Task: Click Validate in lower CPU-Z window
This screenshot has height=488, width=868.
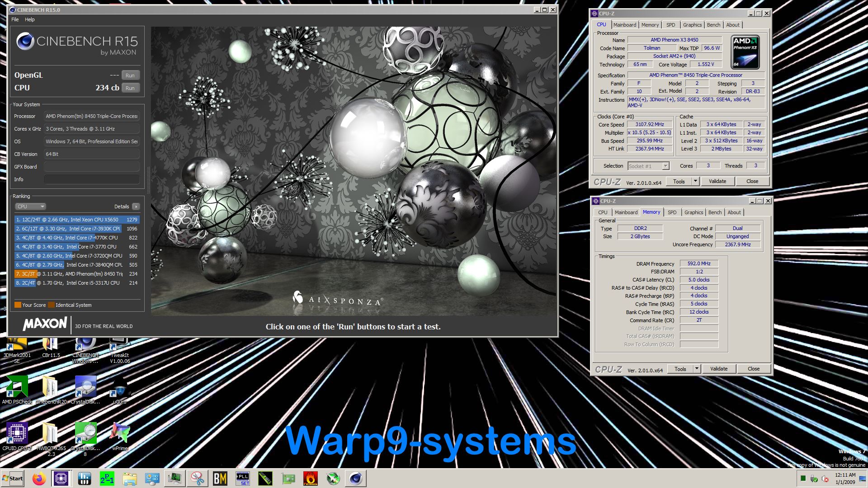Action: (x=718, y=369)
